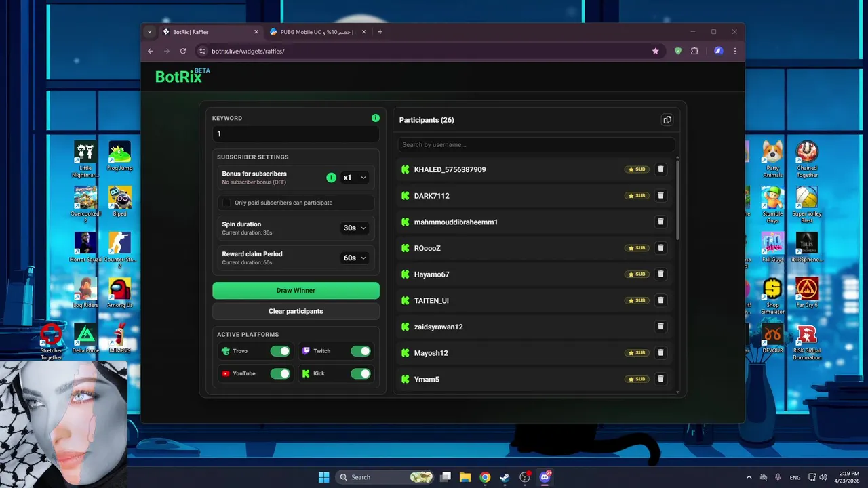Select the participant name zaidsyrawan12

439,327
